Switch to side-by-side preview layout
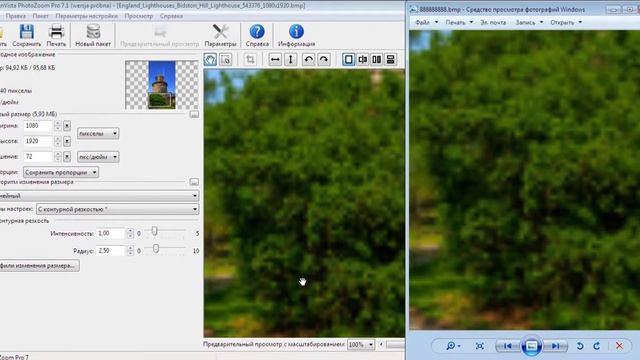Screen dimensions: 640x360 pos(376,60)
